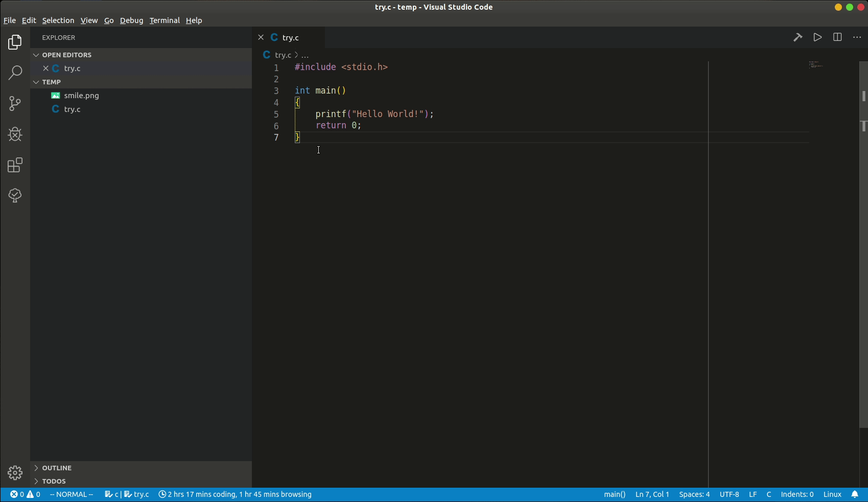Collapse the Open Editors section
The image size is (868, 502).
pyautogui.click(x=66, y=55)
